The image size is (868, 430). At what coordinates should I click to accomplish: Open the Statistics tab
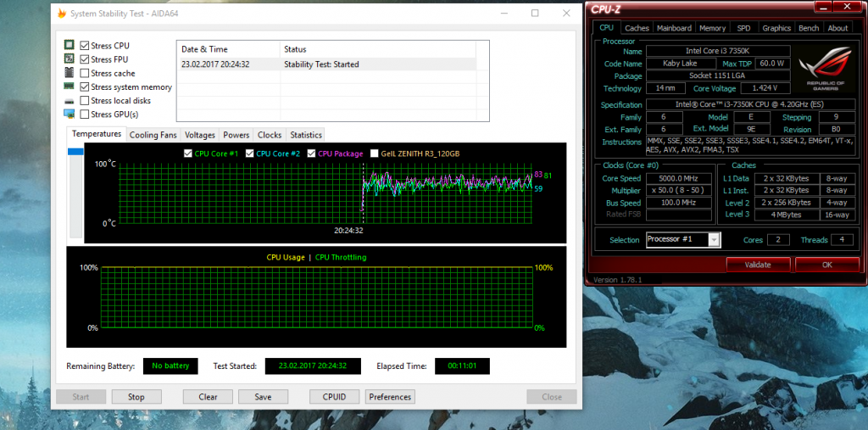tap(305, 135)
